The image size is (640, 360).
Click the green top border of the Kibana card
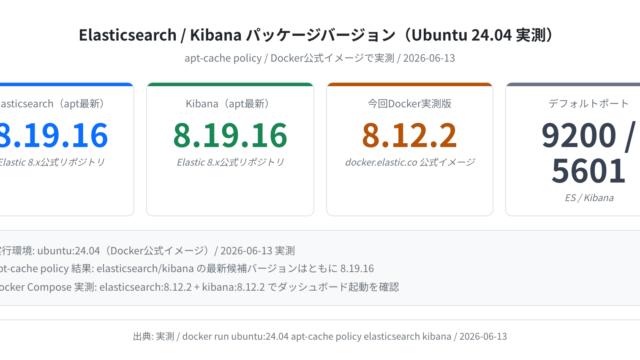pyautogui.click(x=230, y=84)
